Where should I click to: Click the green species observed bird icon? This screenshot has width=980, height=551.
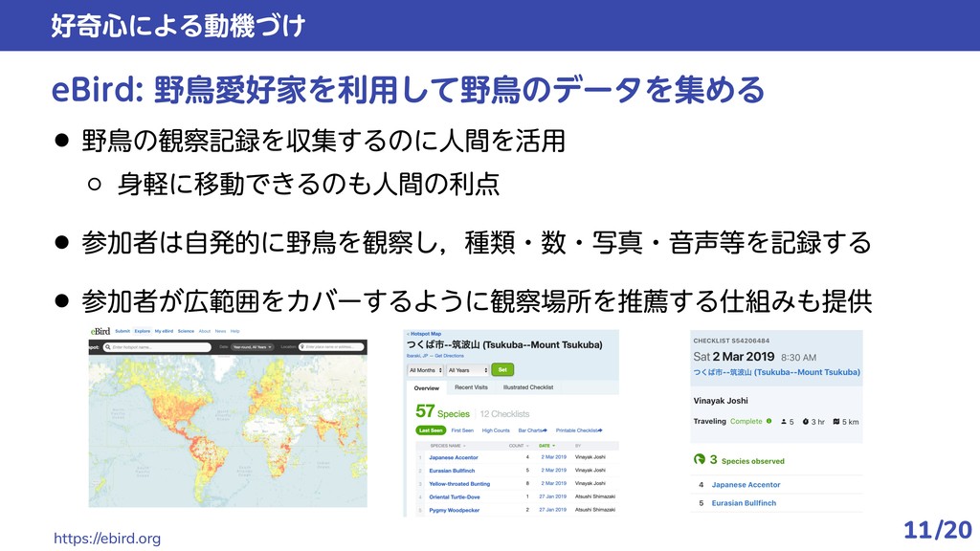click(700, 460)
